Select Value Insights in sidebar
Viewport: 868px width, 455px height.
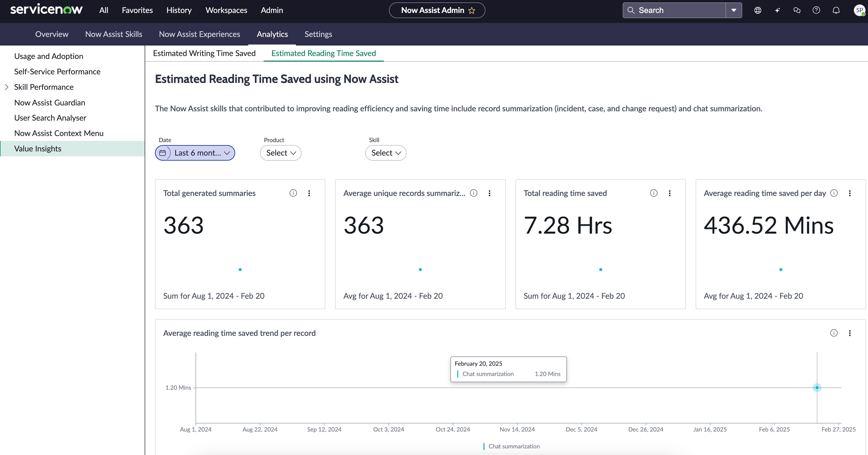point(72,148)
